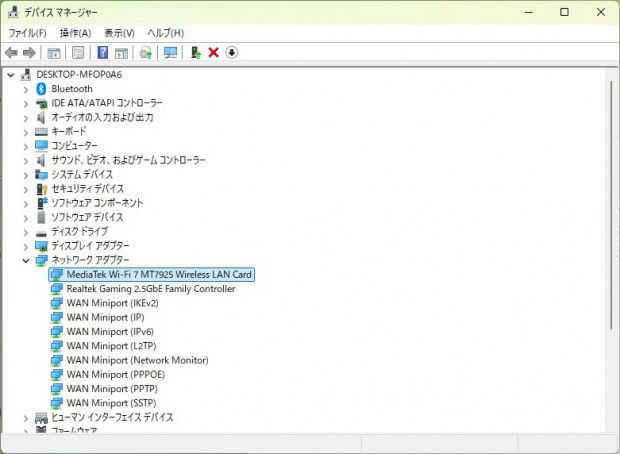
Task: Select the DESKTOP-MFOP0A6 root label
Action: pyautogui.click(x=79, y=74)
